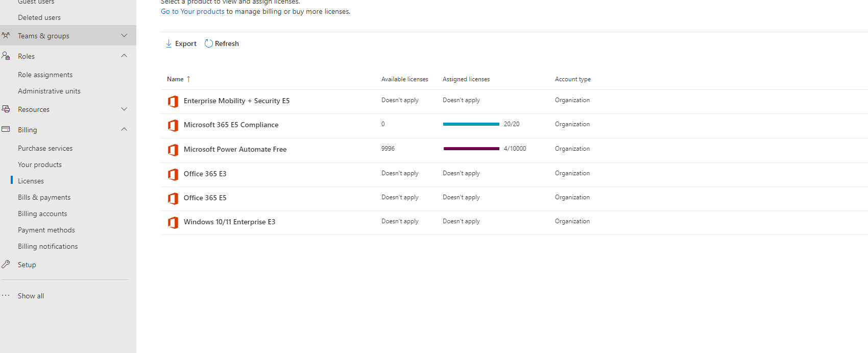The height and width of the screenshot is (353, 868).
Task: Open Deleted users in sidebar
Action: tap(39, 17)
